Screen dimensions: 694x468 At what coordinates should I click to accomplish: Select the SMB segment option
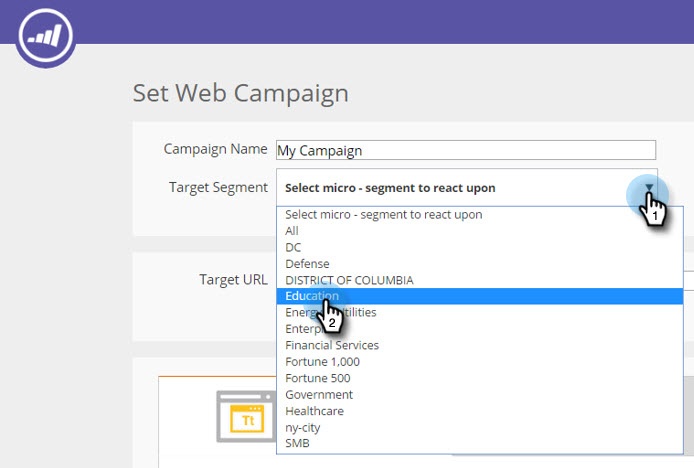[297, 443]
